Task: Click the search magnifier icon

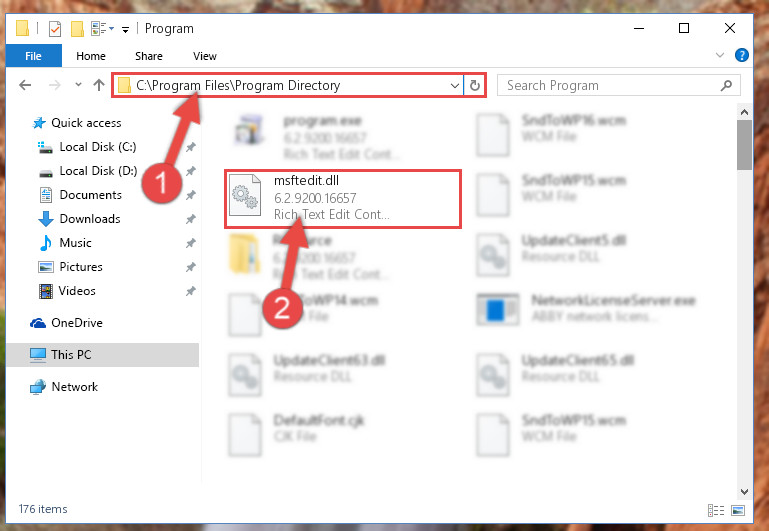Action: (726, 85)
